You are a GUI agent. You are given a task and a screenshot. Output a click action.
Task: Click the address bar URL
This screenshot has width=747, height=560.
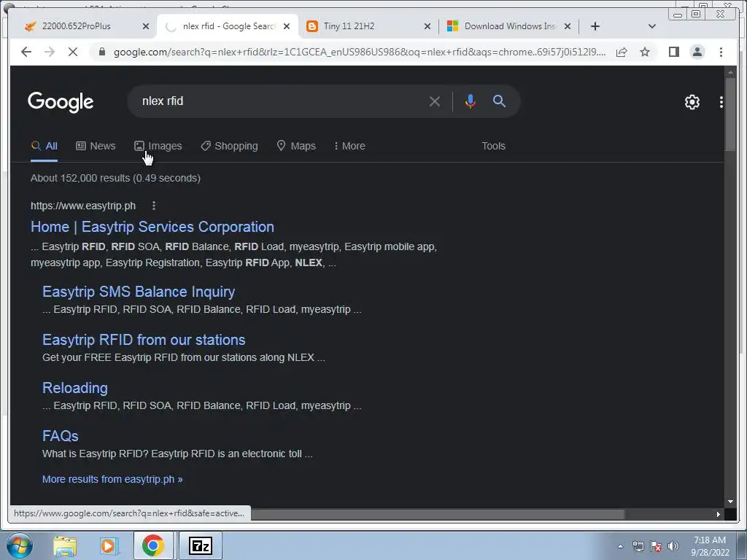pyautogui.click(x=360, y=52)
